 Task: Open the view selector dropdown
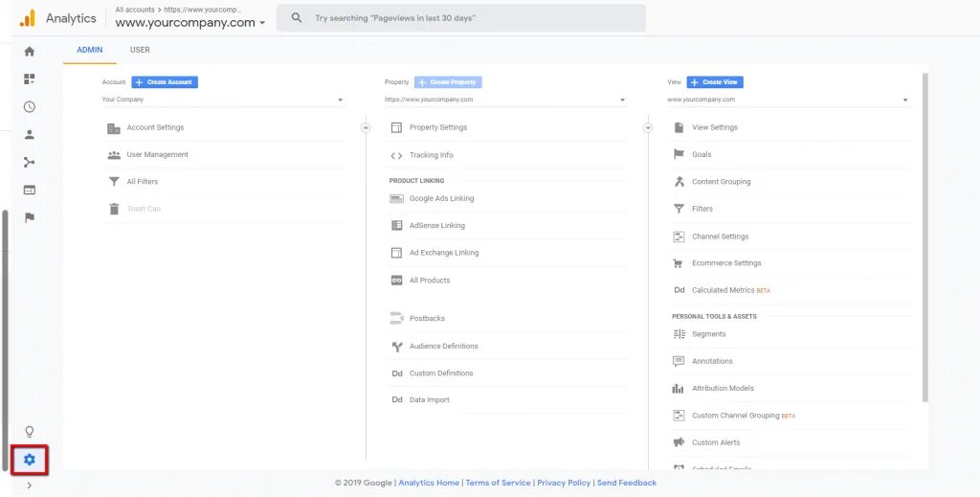tap(788, 100)
